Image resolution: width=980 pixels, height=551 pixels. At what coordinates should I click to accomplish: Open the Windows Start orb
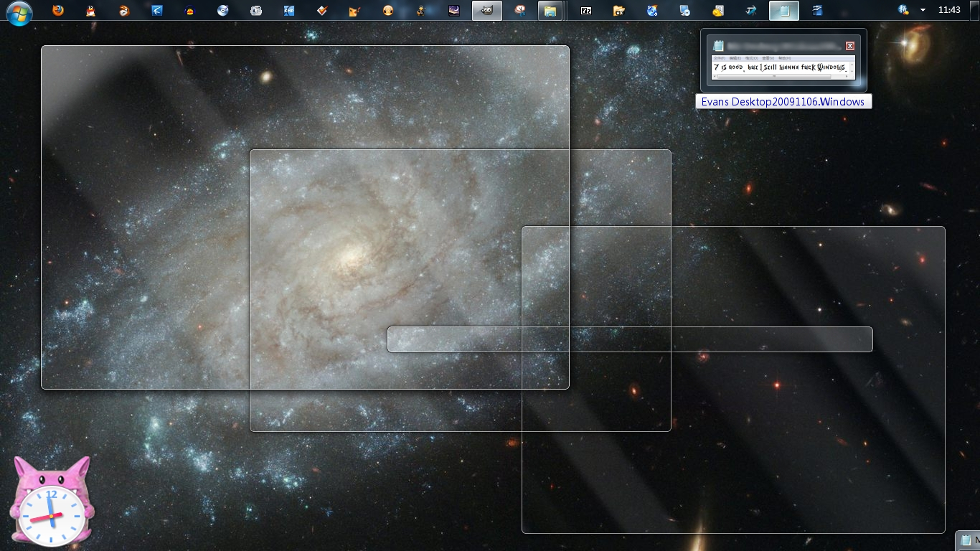[19, 12]
